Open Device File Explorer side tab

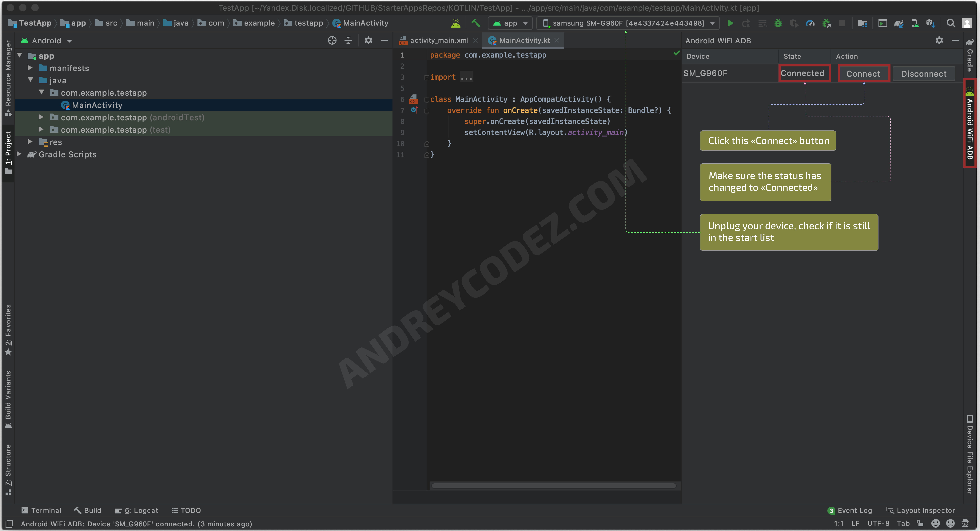(970, 455)
